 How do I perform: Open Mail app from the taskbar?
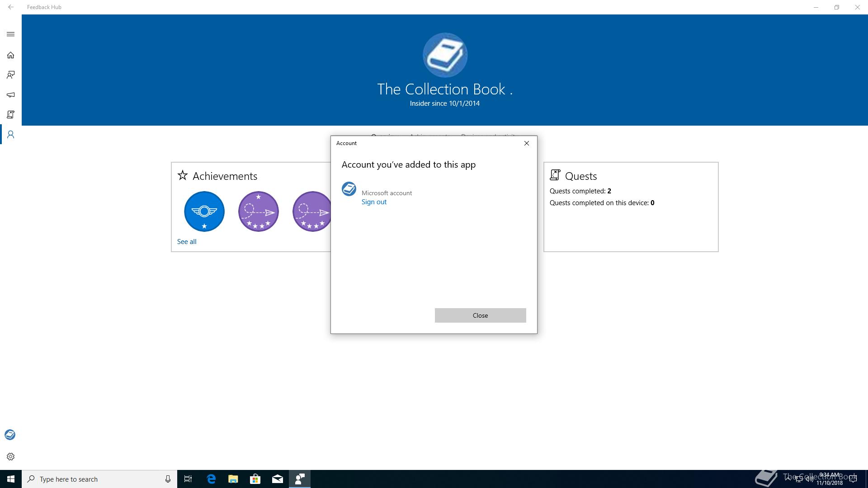coord(278,479)
